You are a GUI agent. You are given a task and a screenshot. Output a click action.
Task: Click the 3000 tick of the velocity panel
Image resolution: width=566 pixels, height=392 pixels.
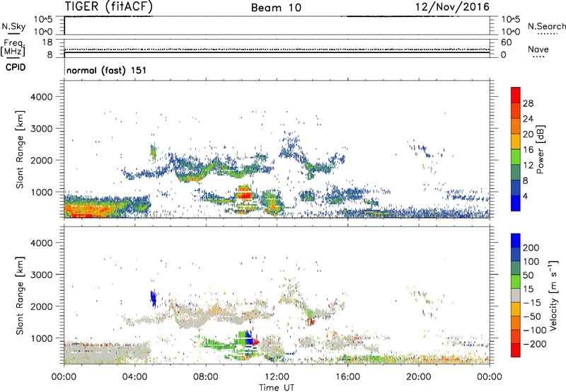[42, 275]
